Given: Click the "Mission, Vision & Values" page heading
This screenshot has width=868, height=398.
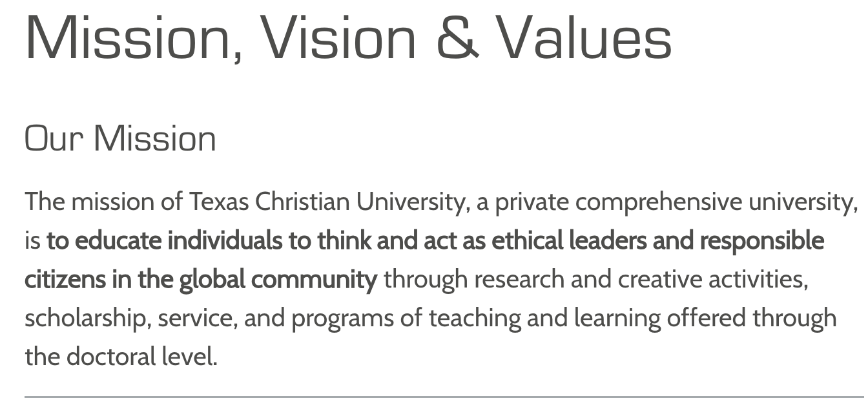Looking at the screenshot, I should (347, 39).
